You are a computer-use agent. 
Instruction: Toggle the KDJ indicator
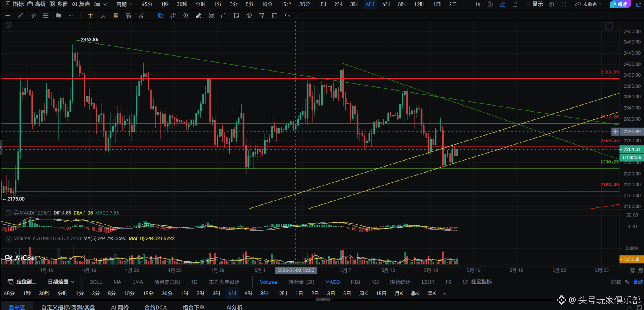point(356,282)
